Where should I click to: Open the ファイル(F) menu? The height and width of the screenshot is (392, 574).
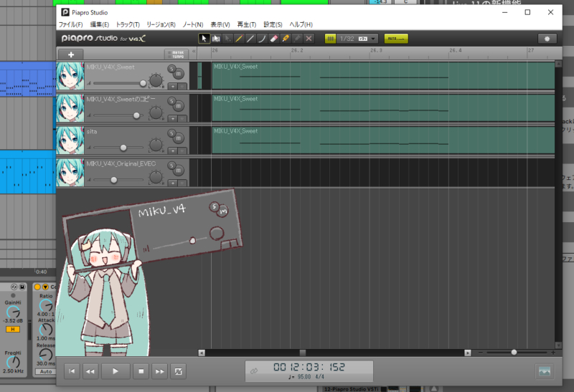[70, 24]
